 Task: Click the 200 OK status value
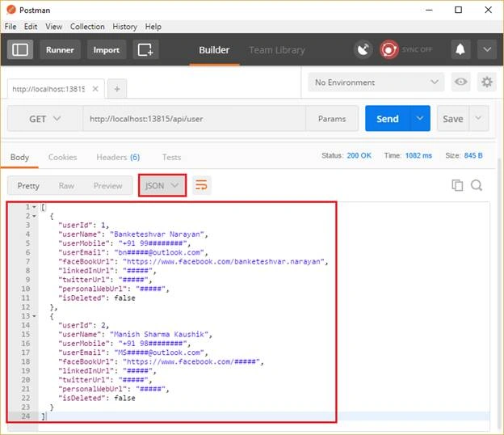point(359,155)
